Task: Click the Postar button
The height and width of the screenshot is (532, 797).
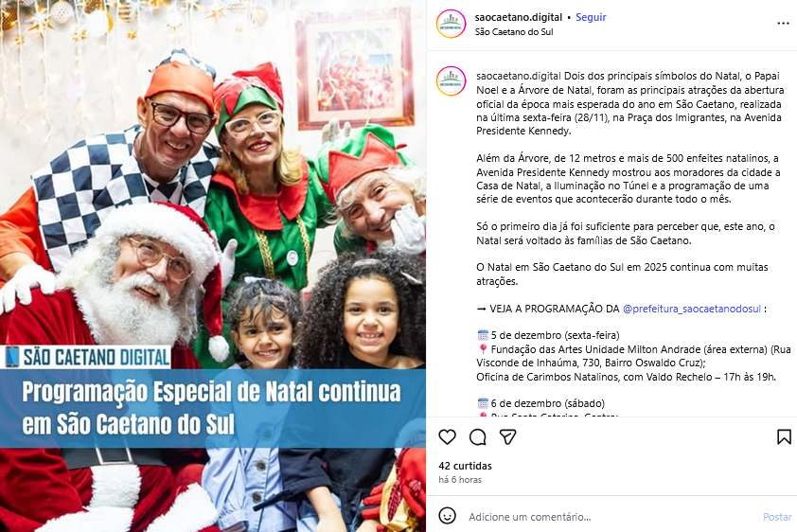Action: 777,517
